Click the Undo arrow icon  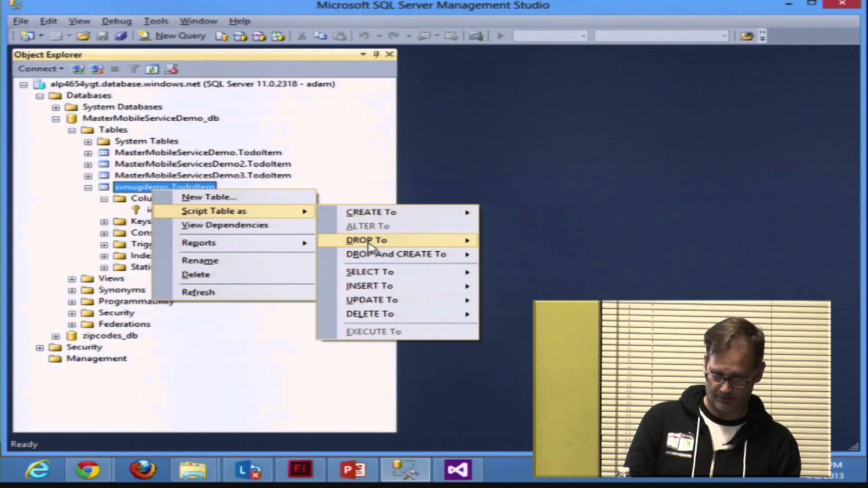click(363, 36)
